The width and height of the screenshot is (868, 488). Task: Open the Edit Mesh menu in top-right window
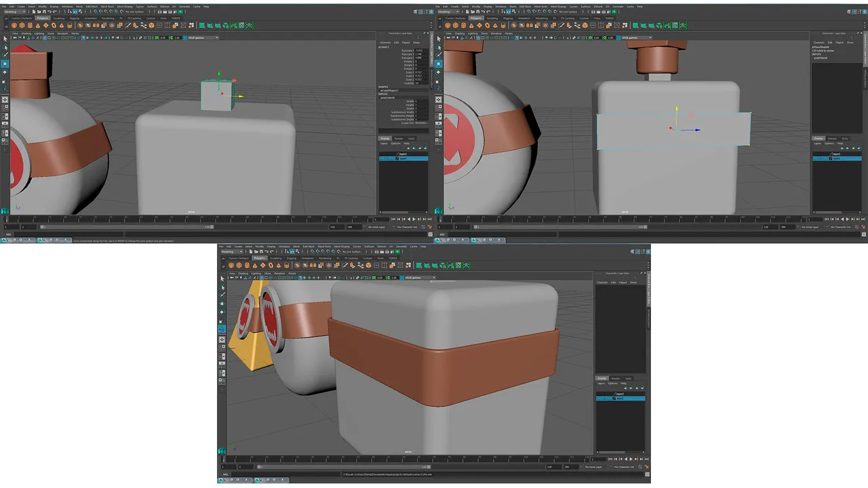click(526, 7)
